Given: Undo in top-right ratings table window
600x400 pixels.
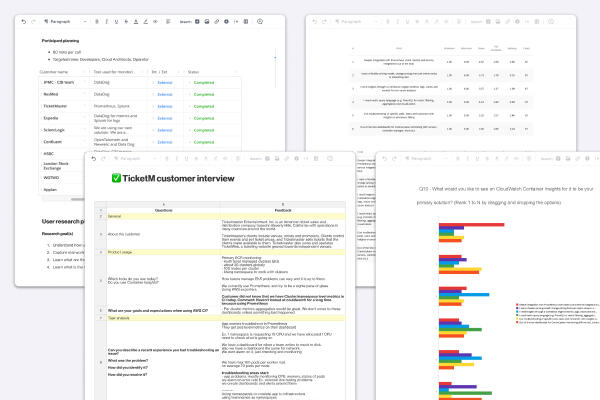Looking at the screenshot, I should 315,22.
